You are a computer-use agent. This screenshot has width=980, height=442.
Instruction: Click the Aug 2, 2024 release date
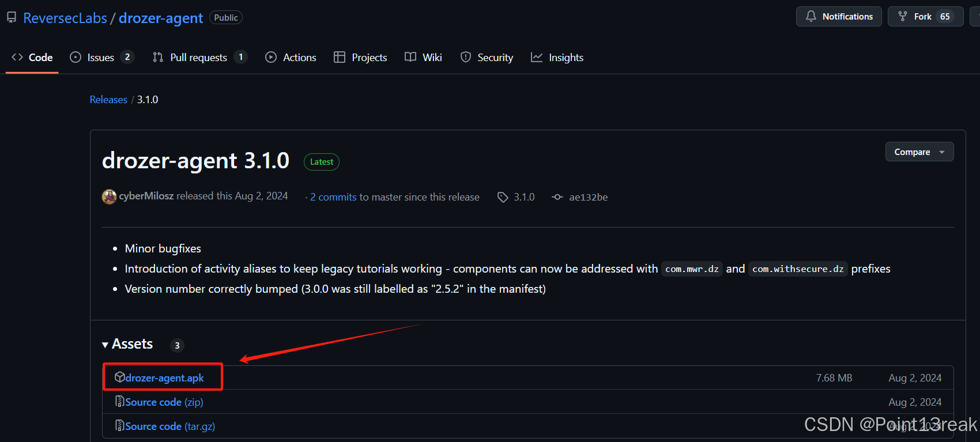click(261, 196)
